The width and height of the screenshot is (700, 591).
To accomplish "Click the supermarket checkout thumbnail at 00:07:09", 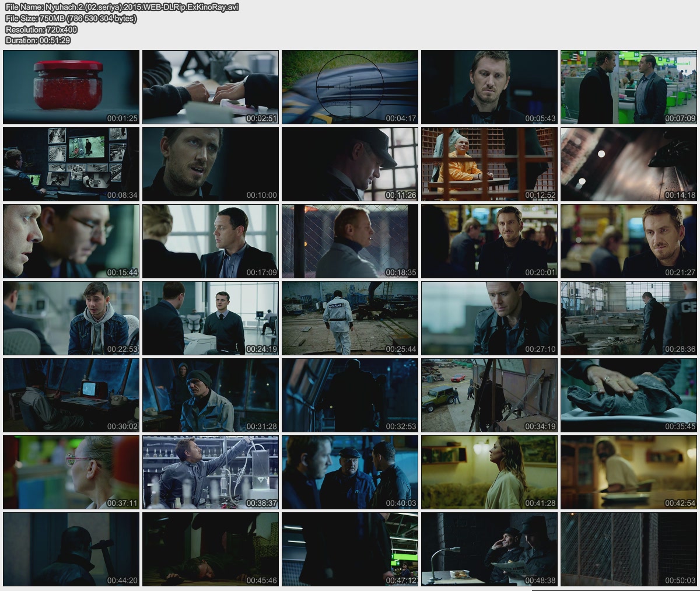I will click(629, 87).
